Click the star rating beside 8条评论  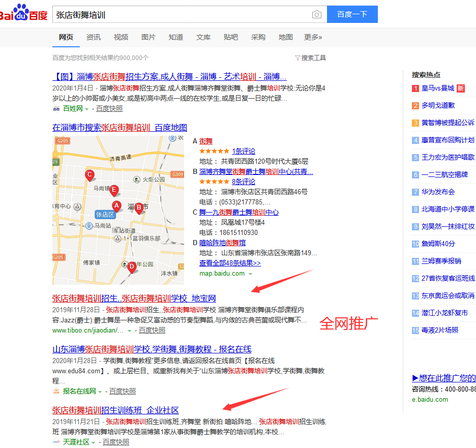click(214, 182)
